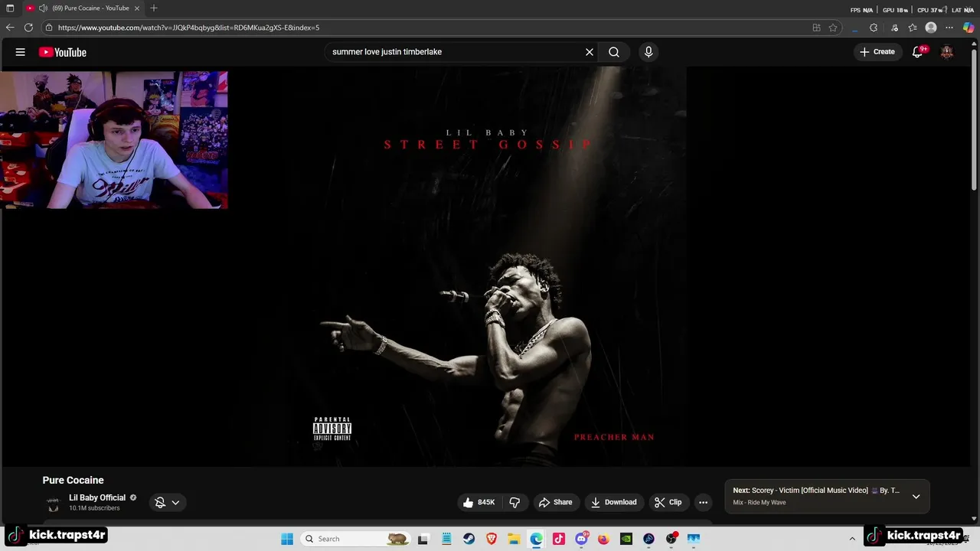Open the split screen apps icon in address bar
The image size is (980, 551).
coord(816,28)
